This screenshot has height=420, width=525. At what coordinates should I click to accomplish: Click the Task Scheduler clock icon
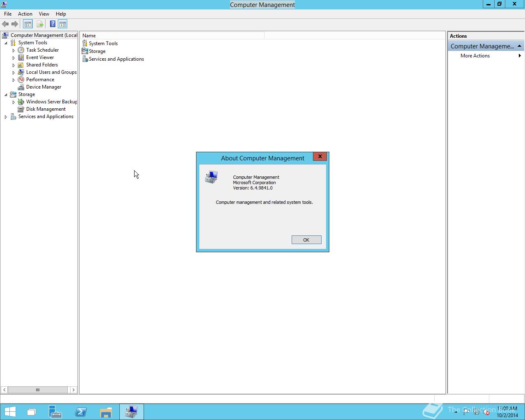click(21, 50)
